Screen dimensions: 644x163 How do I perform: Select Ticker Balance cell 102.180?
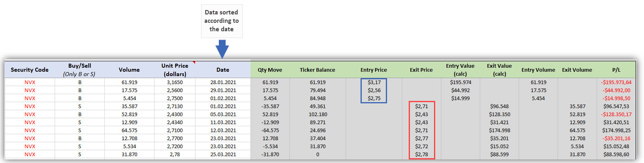(317, 115)
